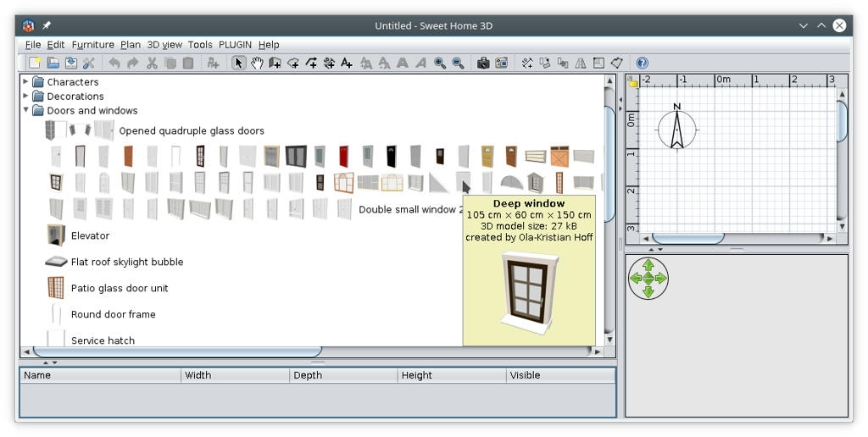Screen dimensions: 868x437
Task: Sort furniture by Depth column header
Action: tap(343, 375)
